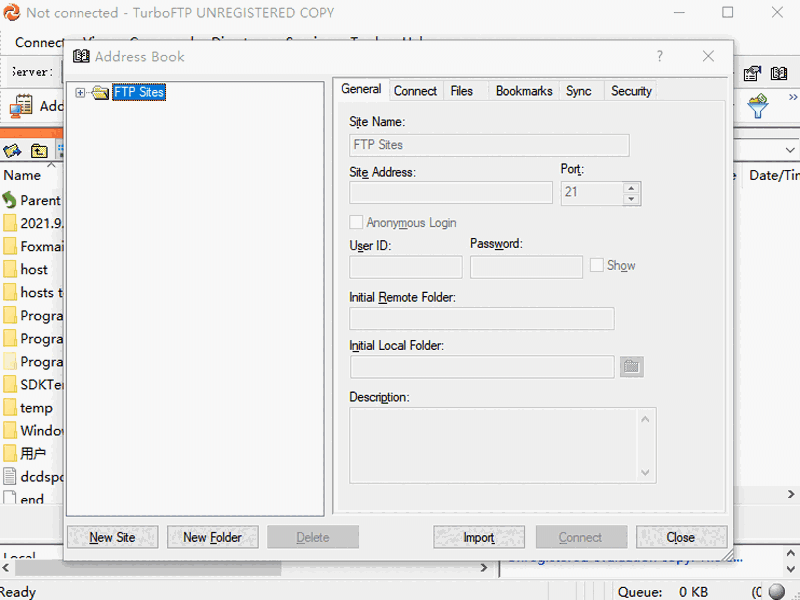Open the Security tab
The image size is (800, 600).
coord(631,91)
